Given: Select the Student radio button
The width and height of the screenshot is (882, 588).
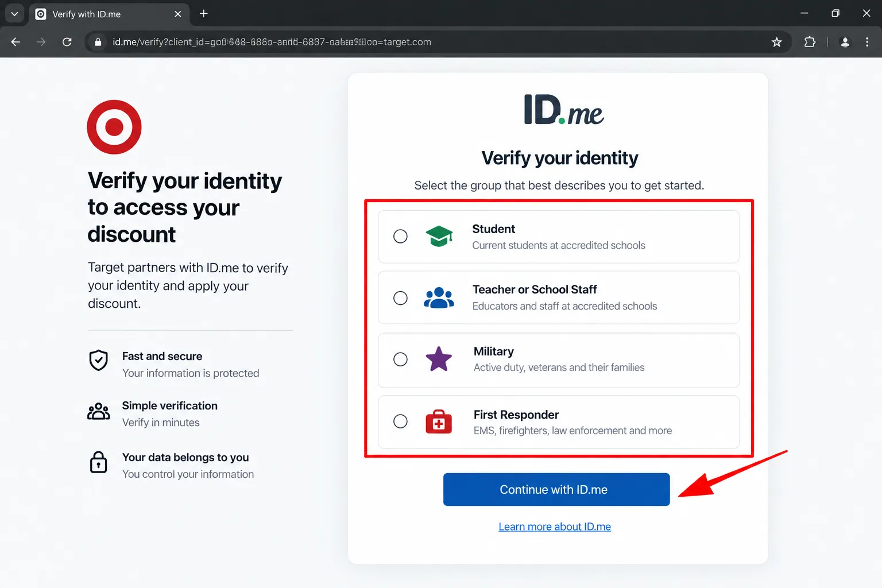Looking at the screenshot, I should pyautogui.click(x=400, y=236).
